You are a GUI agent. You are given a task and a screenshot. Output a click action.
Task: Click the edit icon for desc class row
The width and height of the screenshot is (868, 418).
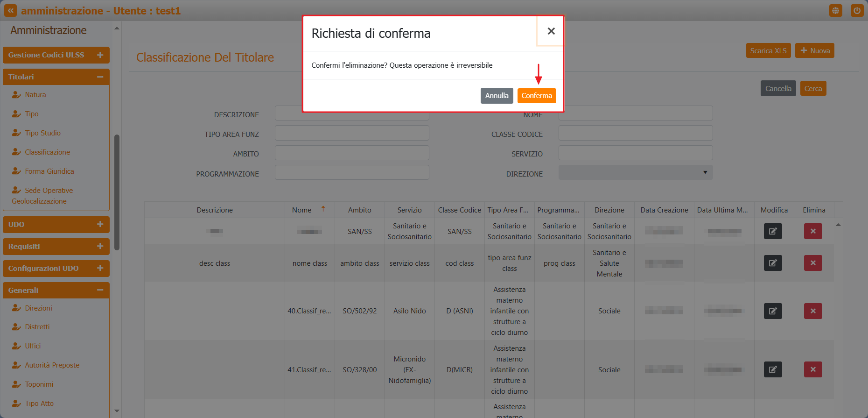(x=773, y=263)
